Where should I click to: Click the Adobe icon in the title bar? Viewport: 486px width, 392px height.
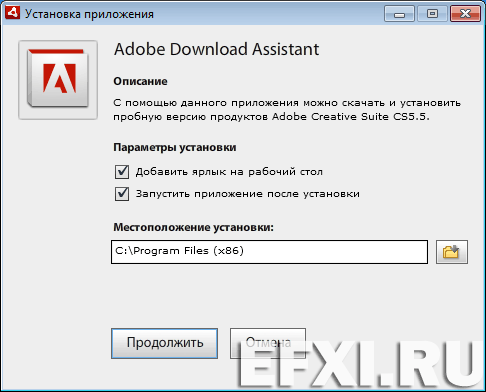click(x=12, y=13)
